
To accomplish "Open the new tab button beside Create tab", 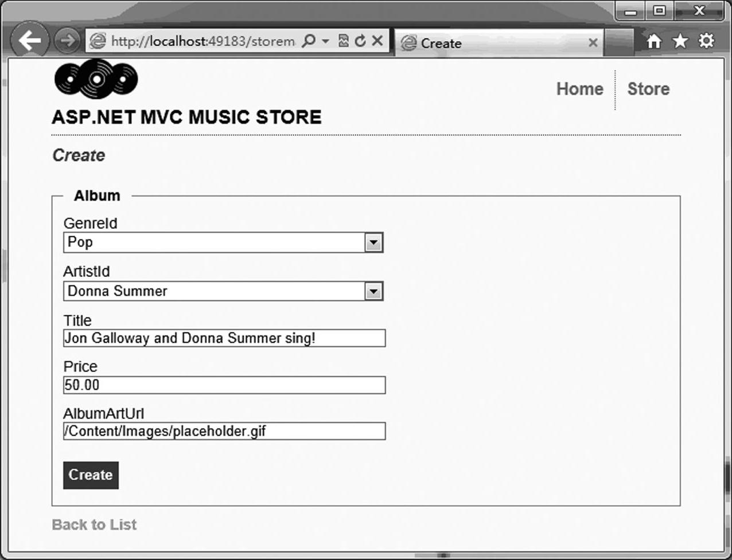I will (x=619, y=43).
